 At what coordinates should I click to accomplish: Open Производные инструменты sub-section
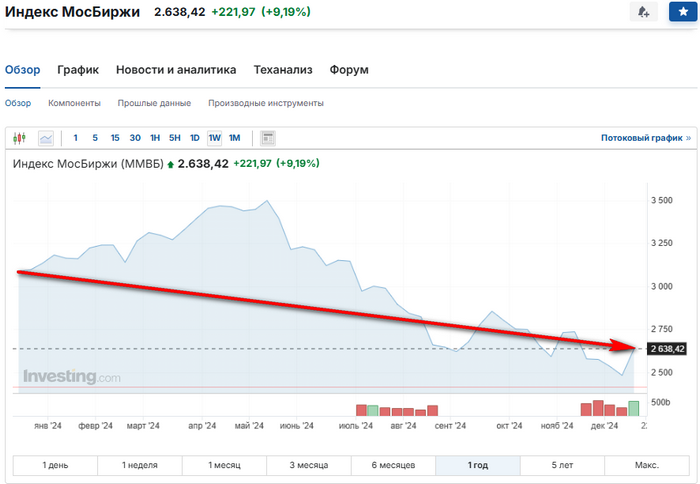[265, 103]
